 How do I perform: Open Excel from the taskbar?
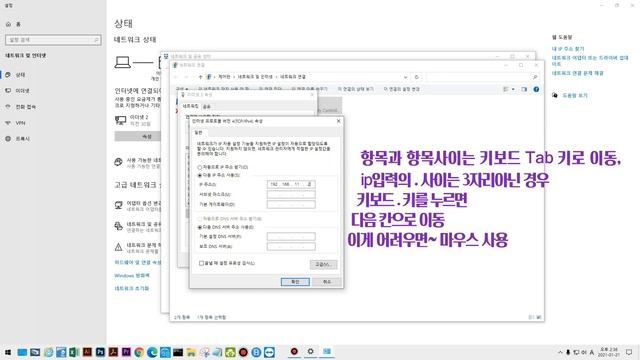74,352
